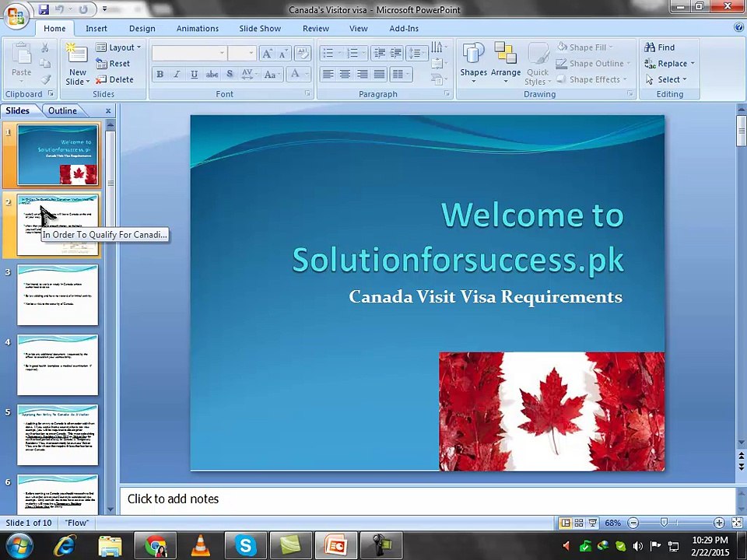
Task: Click the New Slide icon
Action: click(78, 54)
